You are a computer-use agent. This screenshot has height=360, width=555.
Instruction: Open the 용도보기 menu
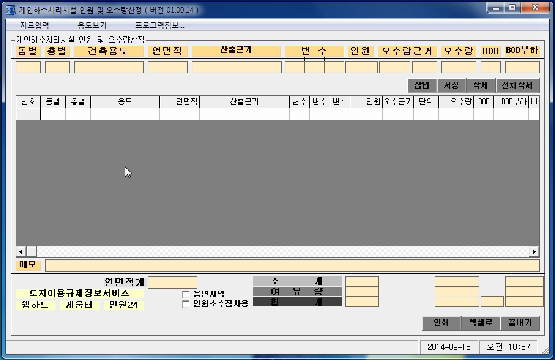[92, 25]
